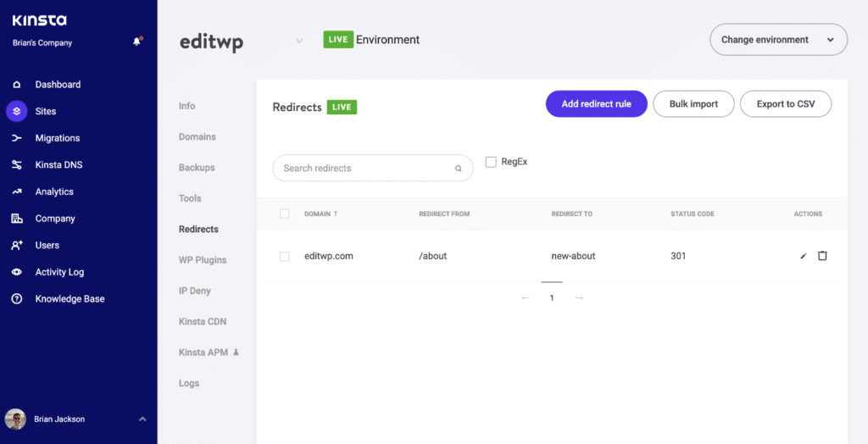The width and height of the screenshot is (868, 444).
Task: Open Analytics in sidebar
Action: (x=54, y=191)
